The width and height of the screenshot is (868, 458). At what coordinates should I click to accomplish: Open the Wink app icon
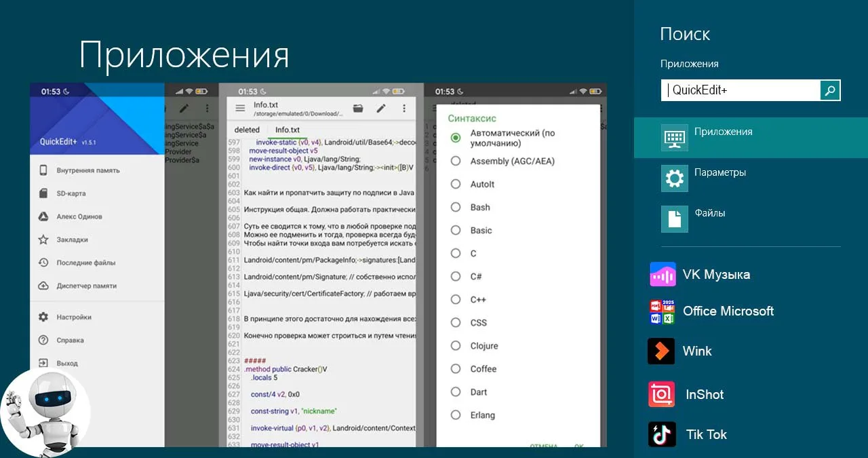point(661,351)
